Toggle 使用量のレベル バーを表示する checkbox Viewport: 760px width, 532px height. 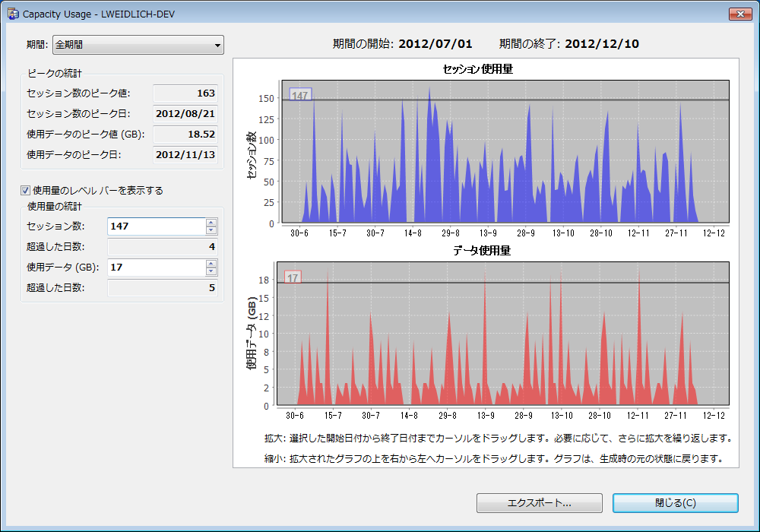click(26, 191)
